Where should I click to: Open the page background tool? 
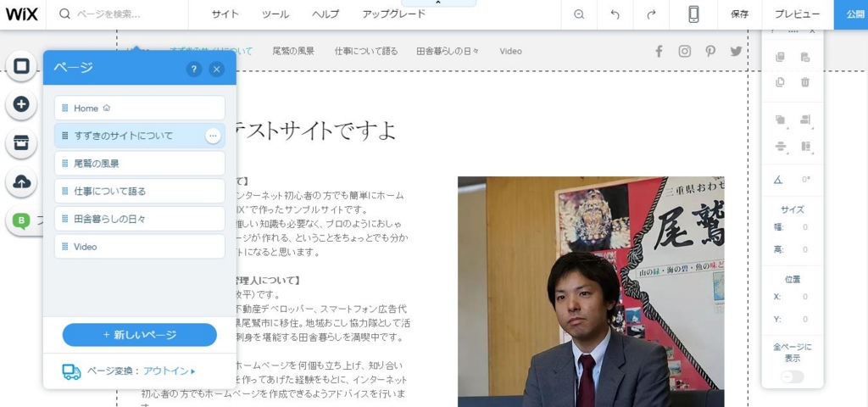pyautogui.click(x=21, y=66)
